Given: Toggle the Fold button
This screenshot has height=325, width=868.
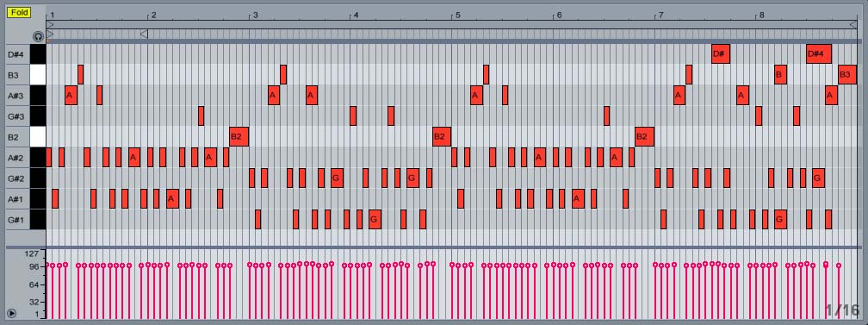Looking at the screenshot, I should (19, 13).
